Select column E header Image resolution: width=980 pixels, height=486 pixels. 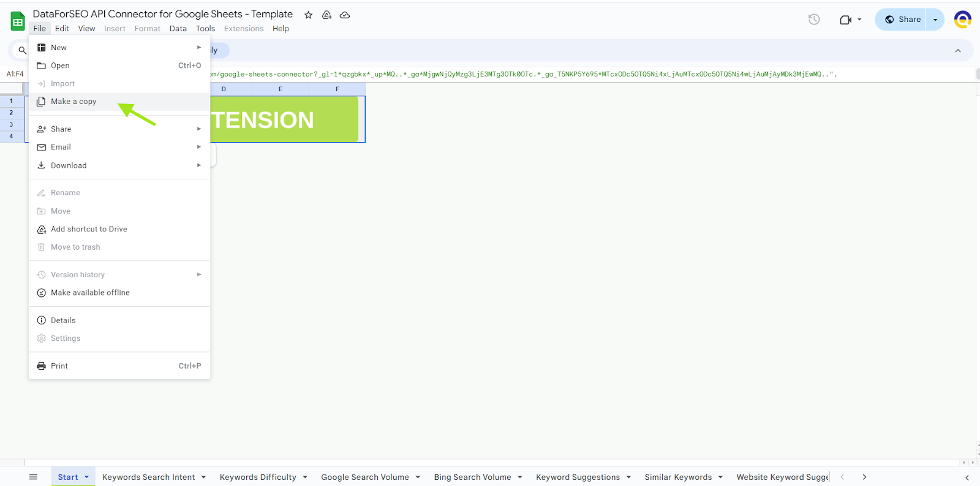point(281,89)
